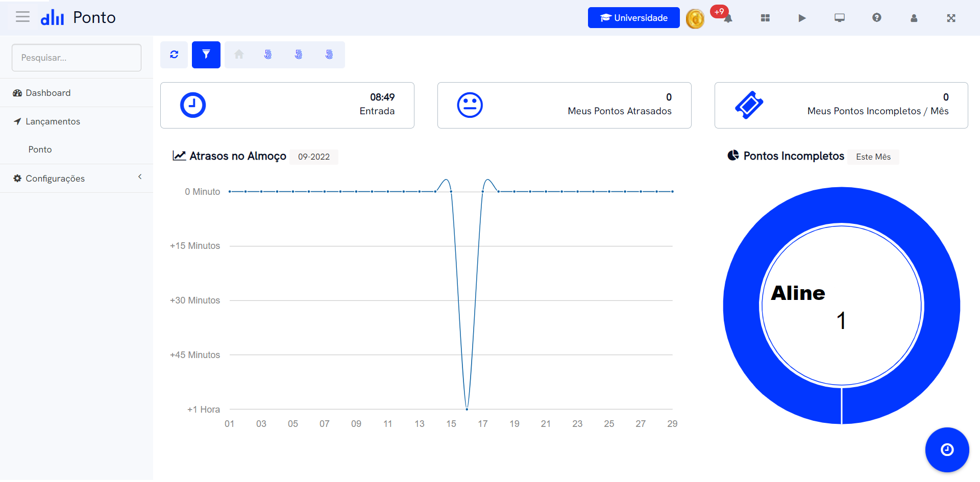The width and height of the screenshot is (980, 482).
Task: Click the floating clock punch button
Action: [947, 450]
